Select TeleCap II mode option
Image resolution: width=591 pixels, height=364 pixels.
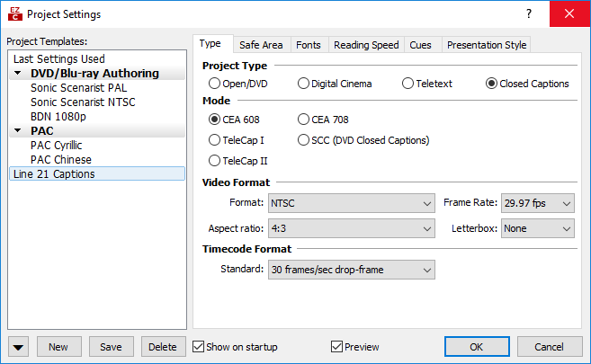pos(237,161)
